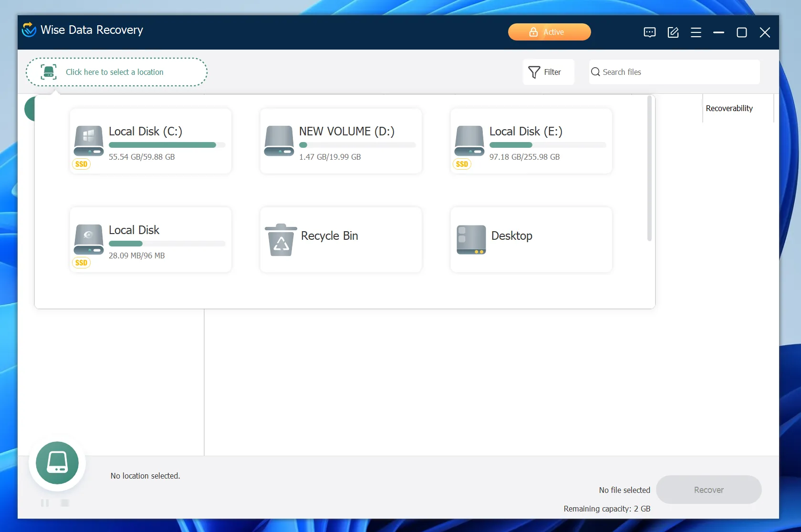The width and height of the screenshot is (801, 532).
Task: Click '28.09 MB/96 MB' capacity text
Action: tap(137, 256)
